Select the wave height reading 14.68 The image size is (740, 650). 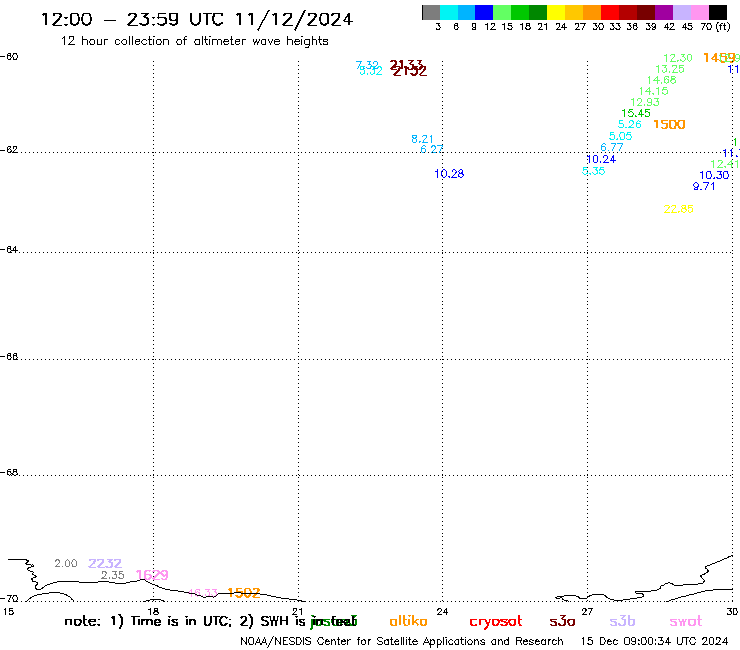pos(661,80)
